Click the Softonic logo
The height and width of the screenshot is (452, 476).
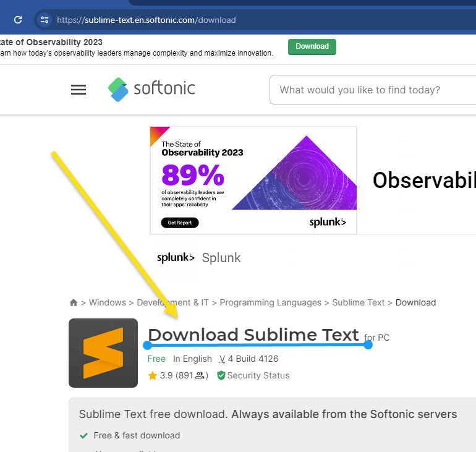coord(151,89)
